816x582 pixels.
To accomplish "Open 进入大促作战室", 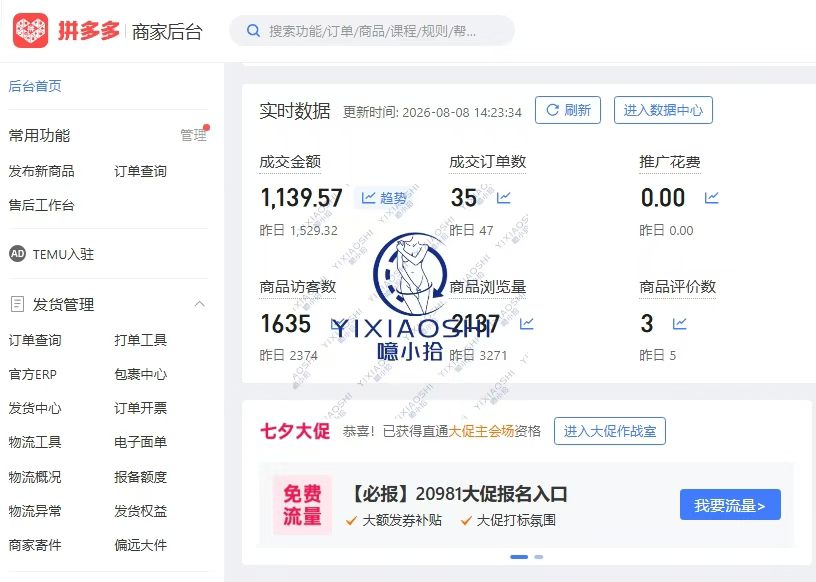I will pos(609,431).
